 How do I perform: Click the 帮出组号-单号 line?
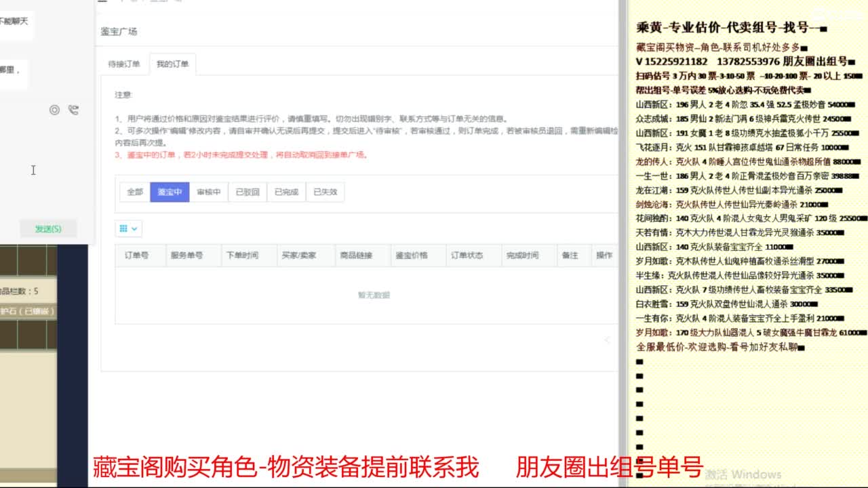(x=724, y=90)
